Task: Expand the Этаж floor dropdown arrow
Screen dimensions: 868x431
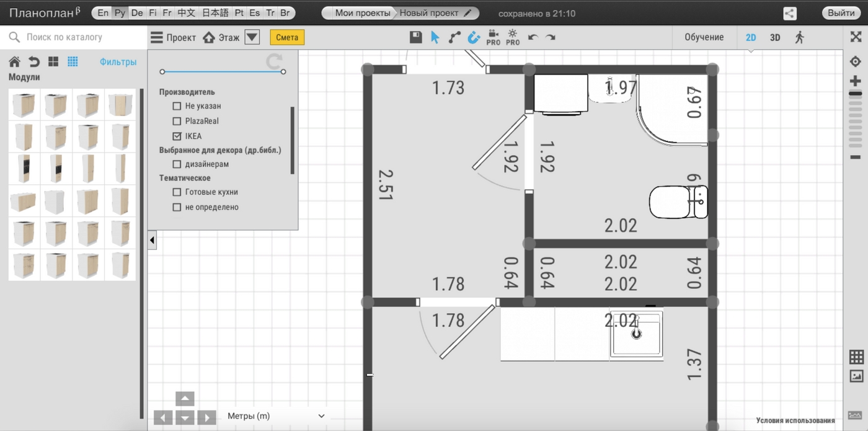Action: coord(252,37)
